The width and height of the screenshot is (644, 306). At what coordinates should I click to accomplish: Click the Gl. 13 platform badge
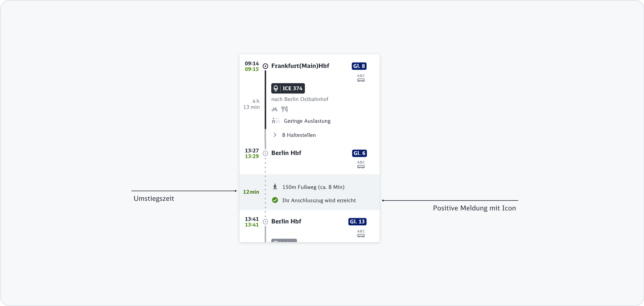click(357, 222)
